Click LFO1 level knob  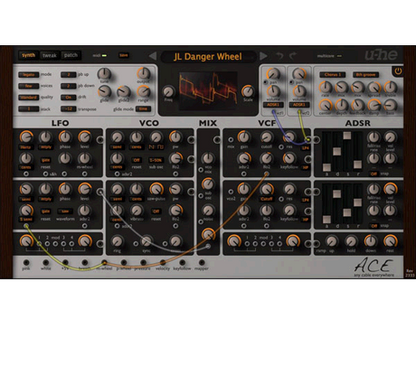[84, 137]
